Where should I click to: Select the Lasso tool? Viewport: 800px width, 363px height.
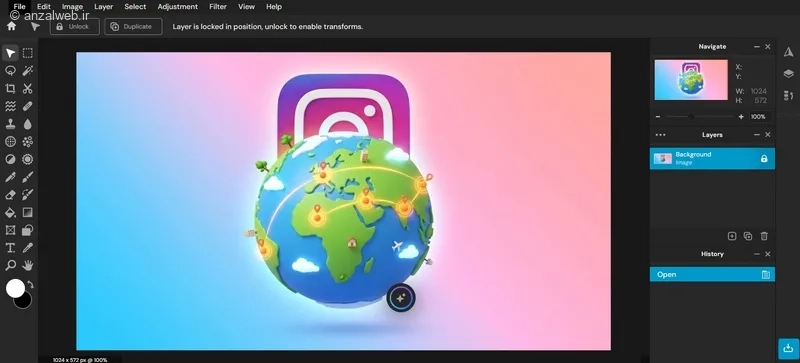click(10, 70)
